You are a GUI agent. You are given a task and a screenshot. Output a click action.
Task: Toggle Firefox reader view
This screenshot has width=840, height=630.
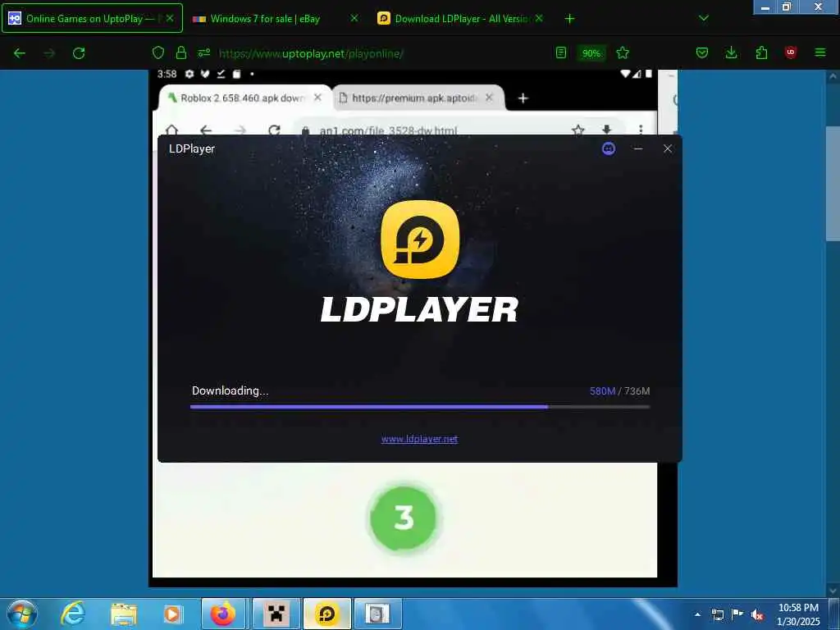tap(561, 52)
